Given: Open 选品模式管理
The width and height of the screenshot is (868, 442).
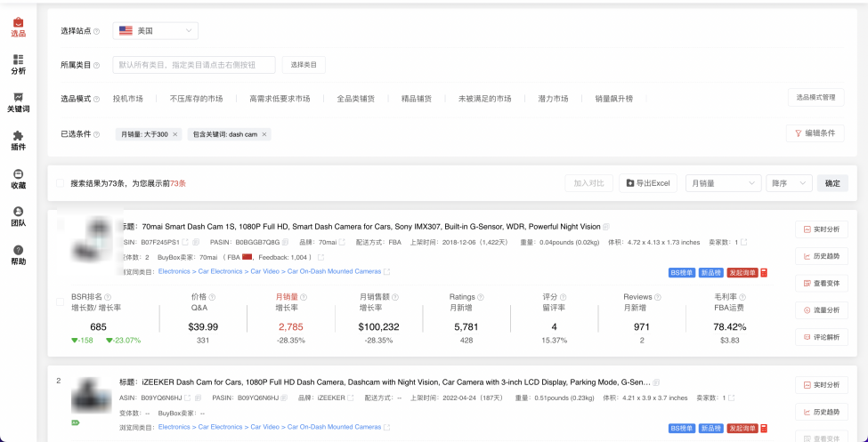Looking at the screenshot, I should pyautogui.click(x=816, y=97).
